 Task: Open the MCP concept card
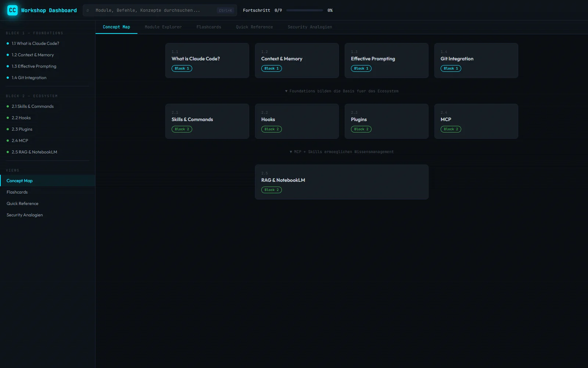click(x=476, y=121)
